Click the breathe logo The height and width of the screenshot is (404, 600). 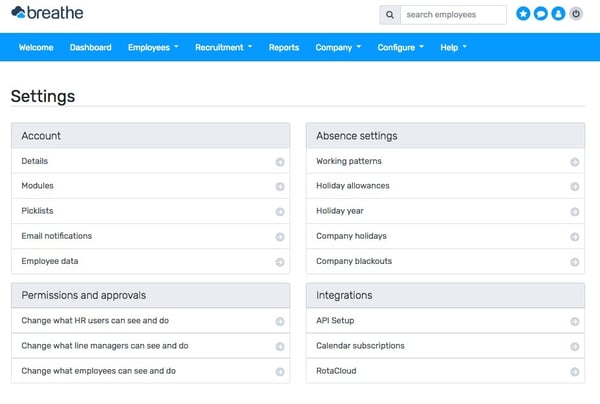(x=47, y=13)
